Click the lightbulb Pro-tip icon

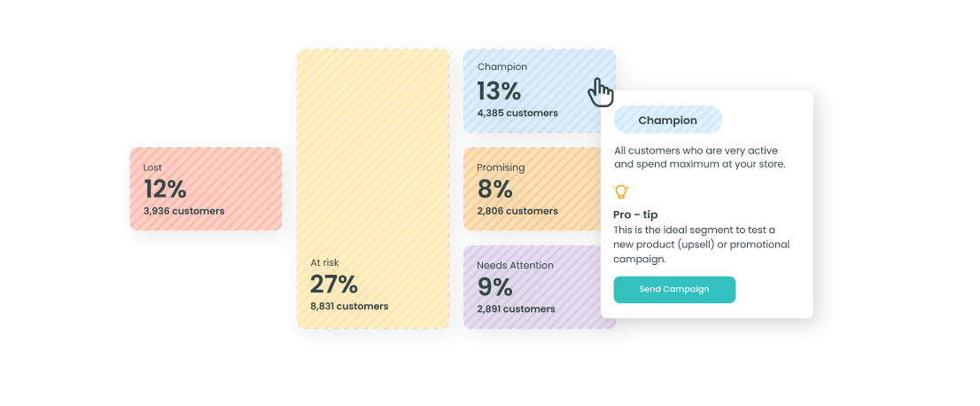pos(620,191)
